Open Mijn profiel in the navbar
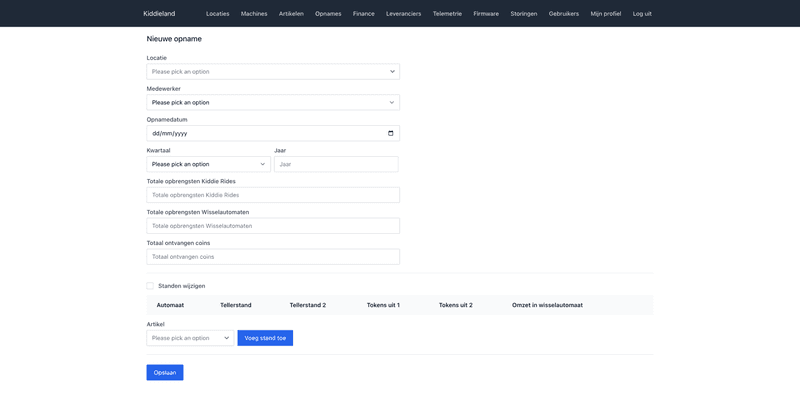 (x=605, y=13)
